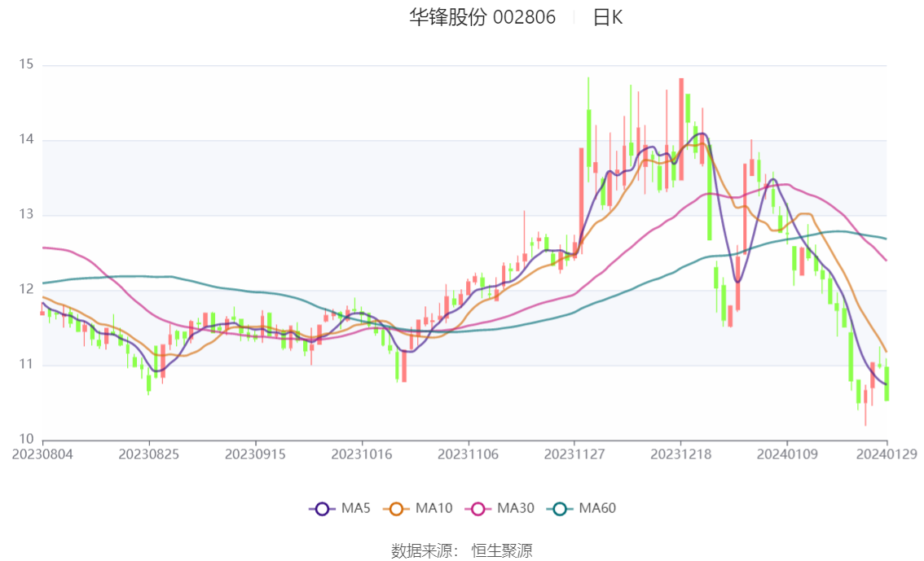
Task: Click the y-axis label 14
Action: coord(26,139)
